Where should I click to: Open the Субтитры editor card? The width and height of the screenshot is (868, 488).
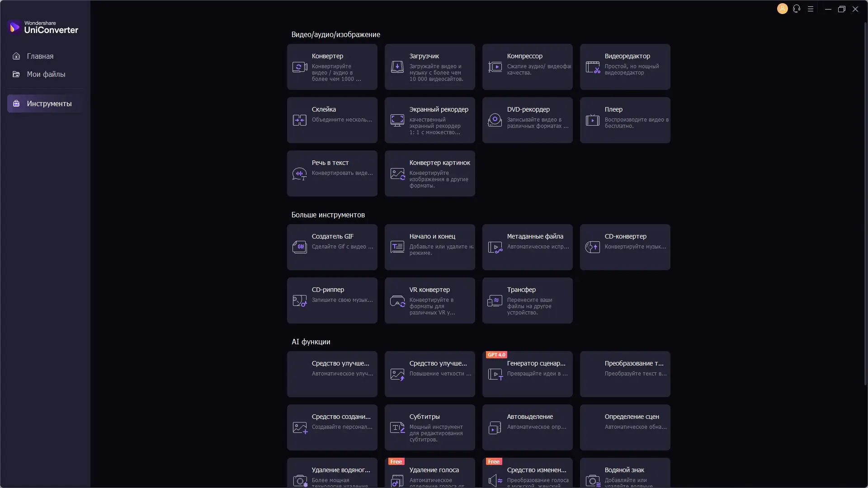click(x=429, y=427)
